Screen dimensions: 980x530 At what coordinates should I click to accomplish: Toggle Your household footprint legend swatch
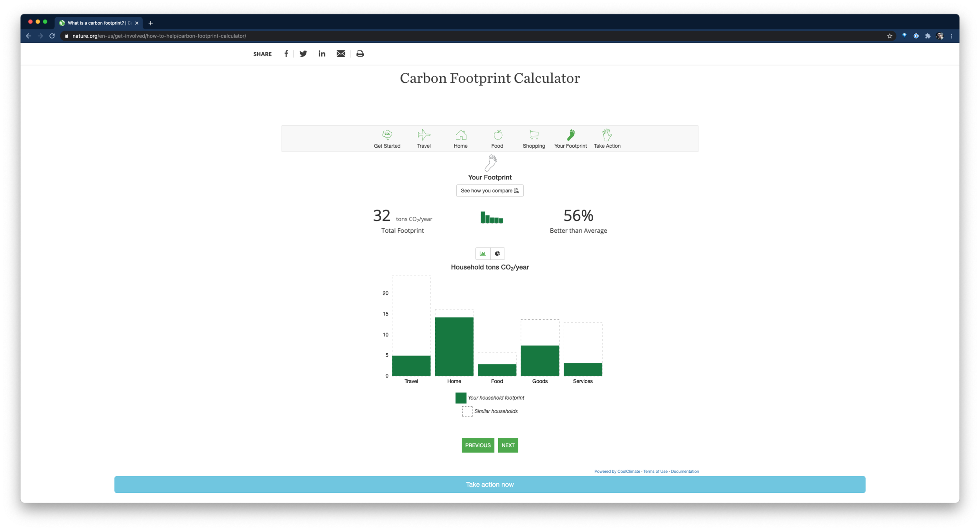pyautogui.click(x=461, y=398)
